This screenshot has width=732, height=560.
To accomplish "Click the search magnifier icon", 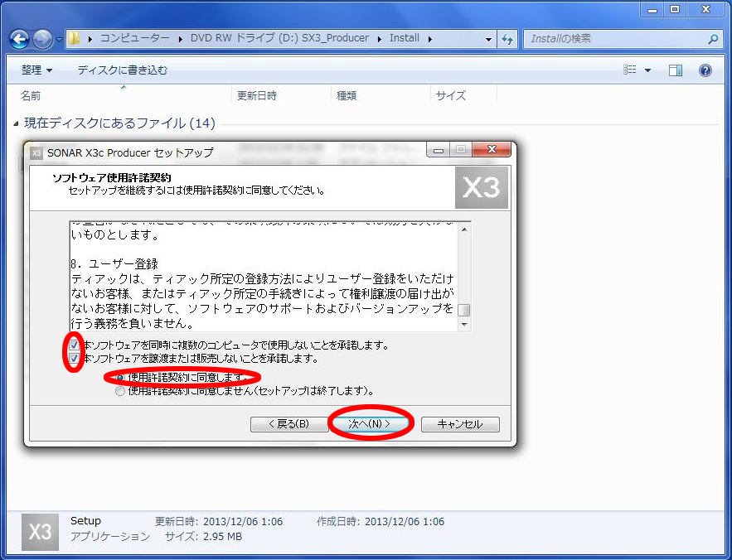I will (712, 39).
